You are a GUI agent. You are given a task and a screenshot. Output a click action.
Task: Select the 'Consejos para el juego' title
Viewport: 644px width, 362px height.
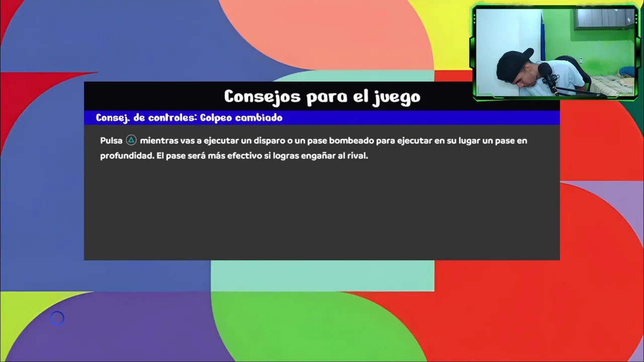322,96
